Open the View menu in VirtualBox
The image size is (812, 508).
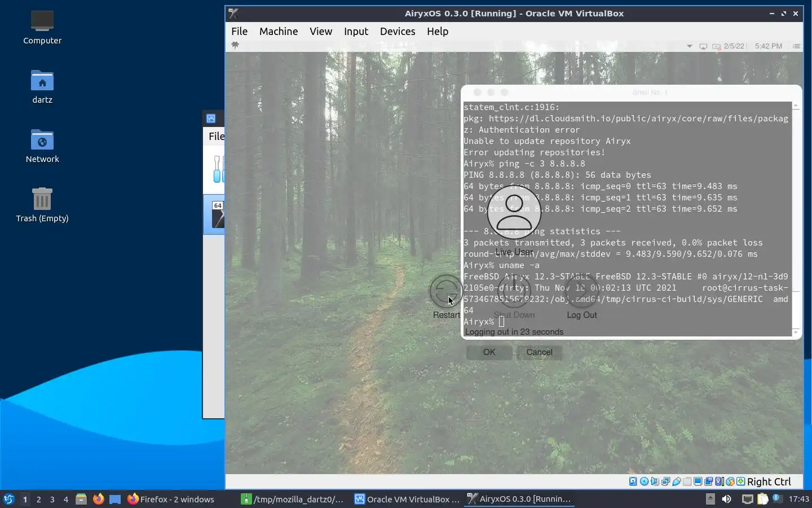click(x=321, y=32)
